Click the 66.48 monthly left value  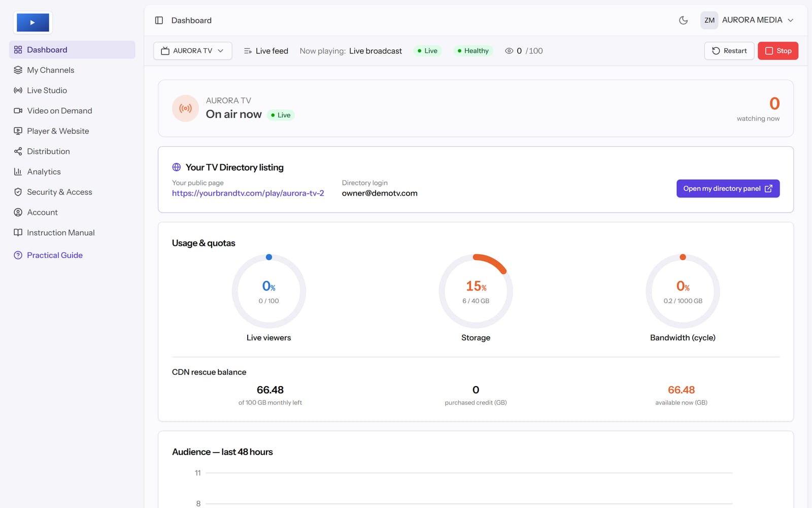[270, 390]
